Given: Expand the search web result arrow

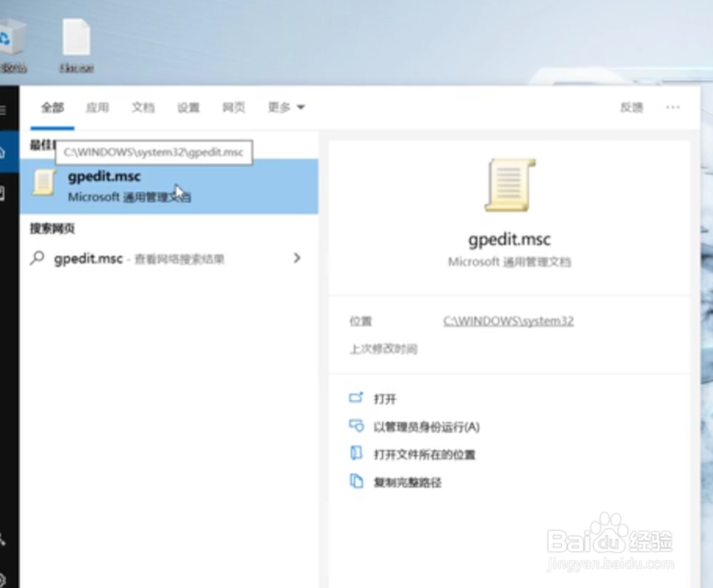Looking at the screenshot, I should click(x=297, y=259).
